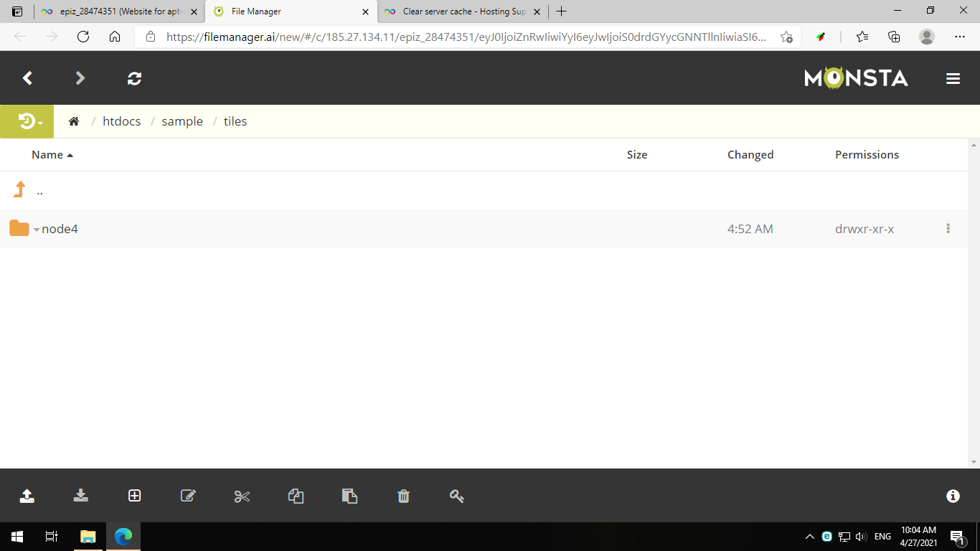Navigate to sample folder in breadcrumb

pos(182,121)
